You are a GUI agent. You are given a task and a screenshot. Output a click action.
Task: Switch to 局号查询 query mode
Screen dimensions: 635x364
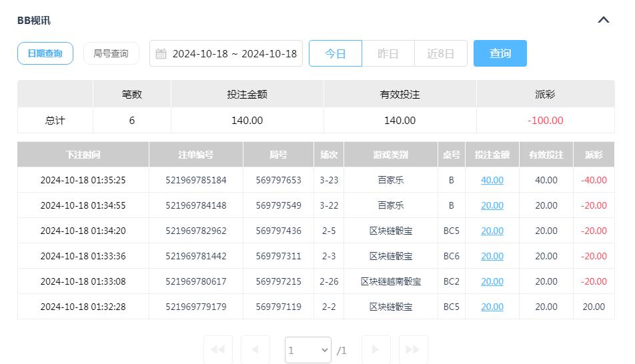[x=111, y=53]
